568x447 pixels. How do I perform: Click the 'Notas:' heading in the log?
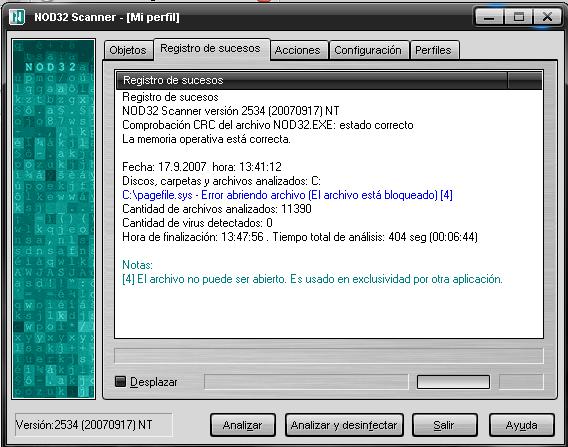point(137,265)
